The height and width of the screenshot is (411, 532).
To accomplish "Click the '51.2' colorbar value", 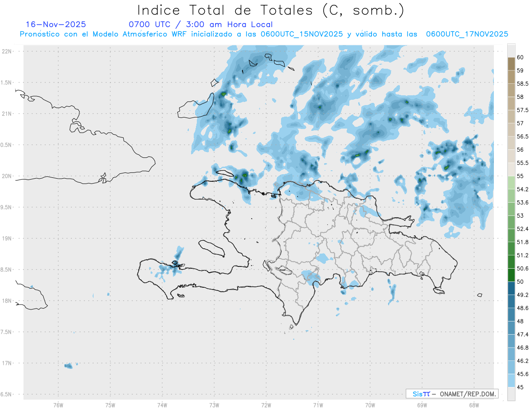I will (x=523, y=255).
